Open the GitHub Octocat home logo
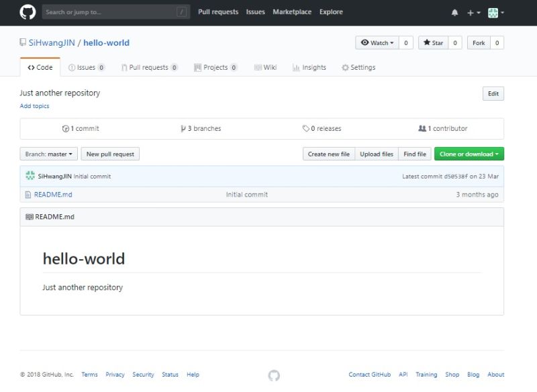537x392 pixels. (x=28, y=12)
